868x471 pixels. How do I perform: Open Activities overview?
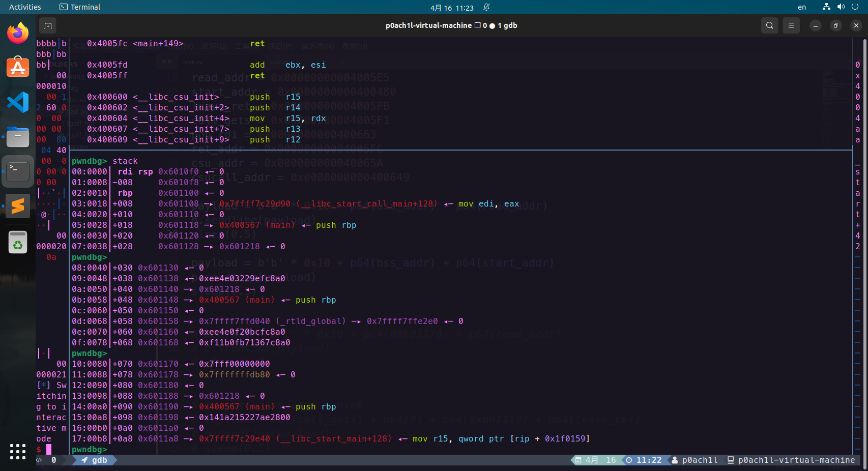pos(25,7)
